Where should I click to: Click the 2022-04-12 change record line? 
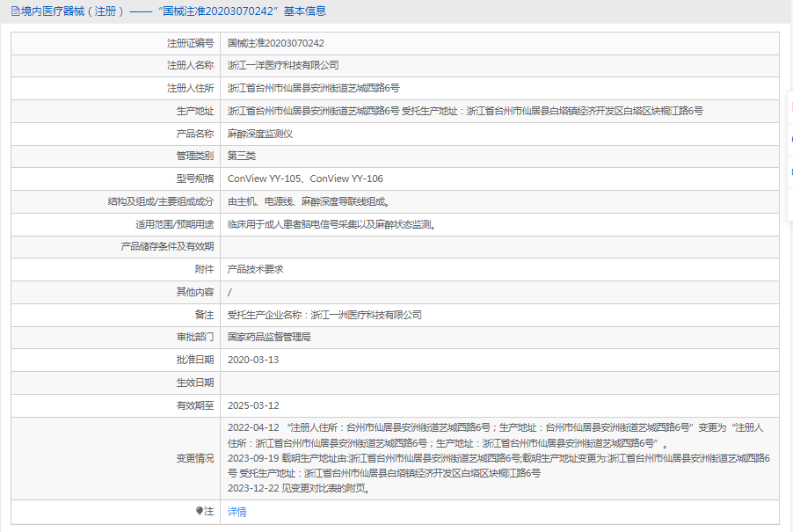click(x=496, y=435)
